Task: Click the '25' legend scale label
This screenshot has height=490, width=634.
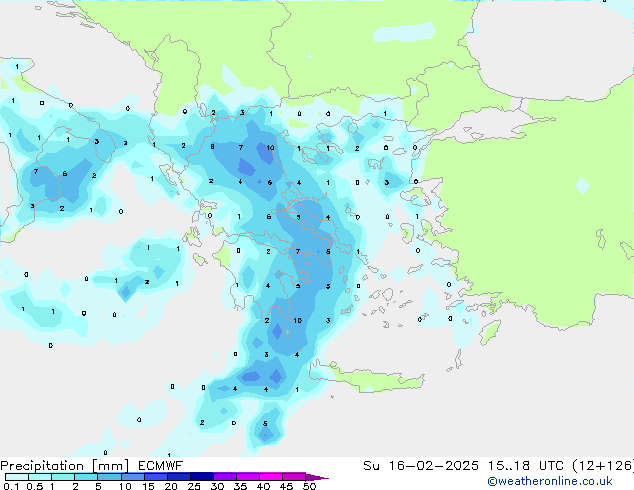Action: tap(194, 486)
